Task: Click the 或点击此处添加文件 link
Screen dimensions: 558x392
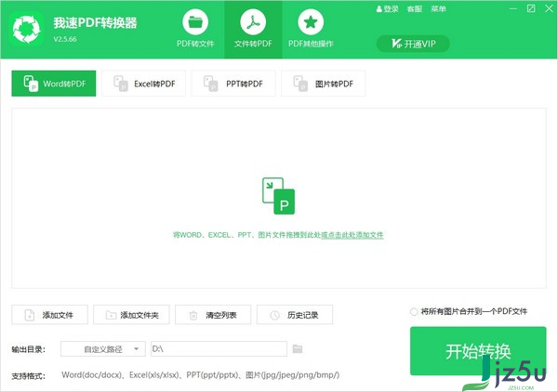Action: (352, 235)
